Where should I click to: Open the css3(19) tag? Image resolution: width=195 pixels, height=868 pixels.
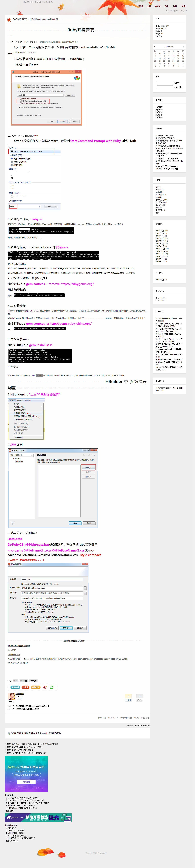(159, 192)
